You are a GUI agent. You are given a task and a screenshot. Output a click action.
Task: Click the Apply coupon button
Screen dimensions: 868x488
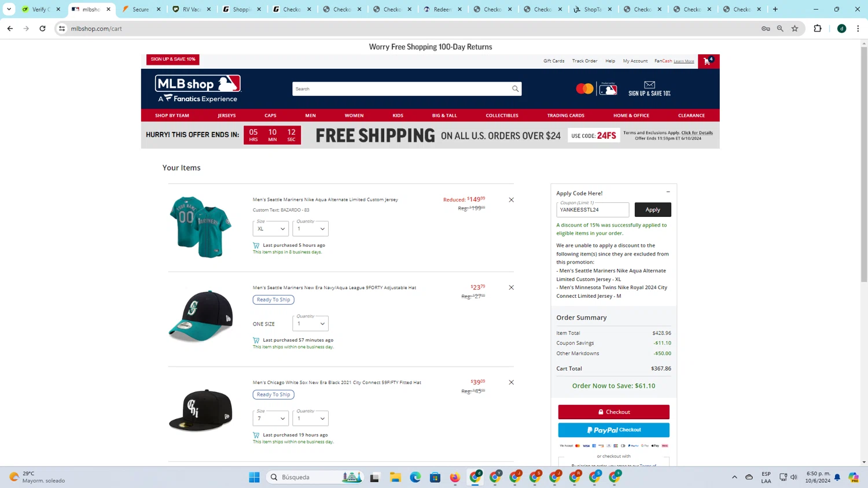click(x=653, y=209)
